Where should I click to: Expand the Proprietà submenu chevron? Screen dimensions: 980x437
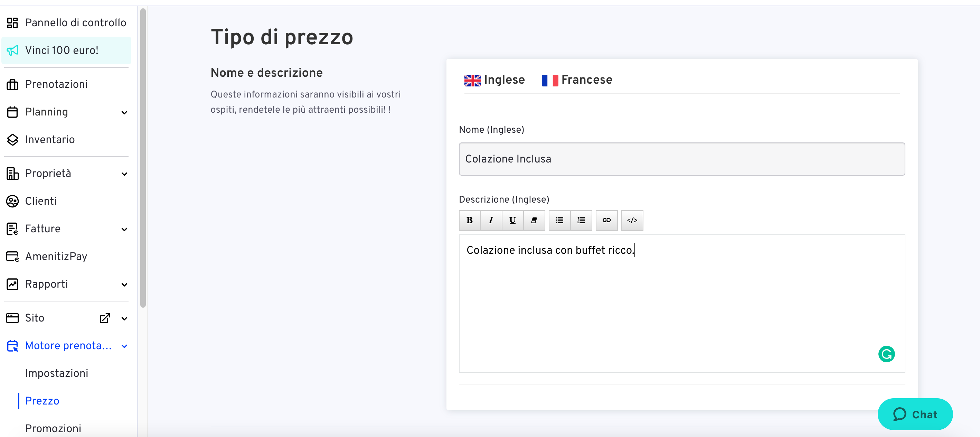[x=124, y=174]
